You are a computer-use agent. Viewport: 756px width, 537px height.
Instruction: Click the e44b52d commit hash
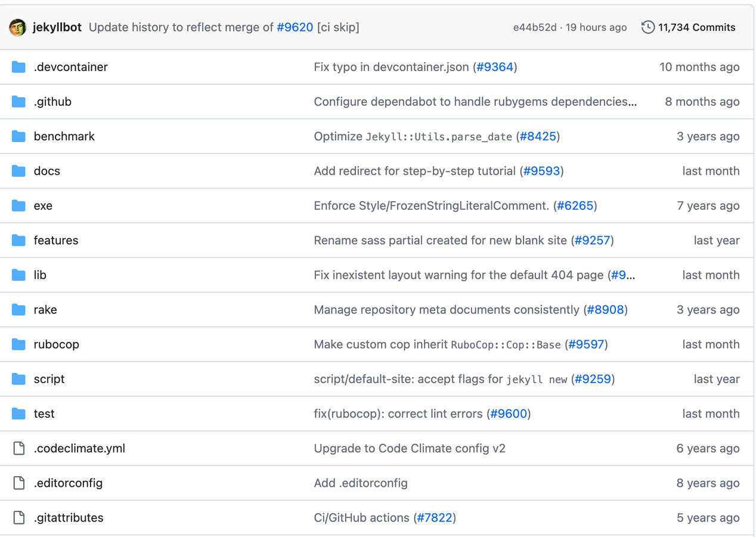coord(535,27)
